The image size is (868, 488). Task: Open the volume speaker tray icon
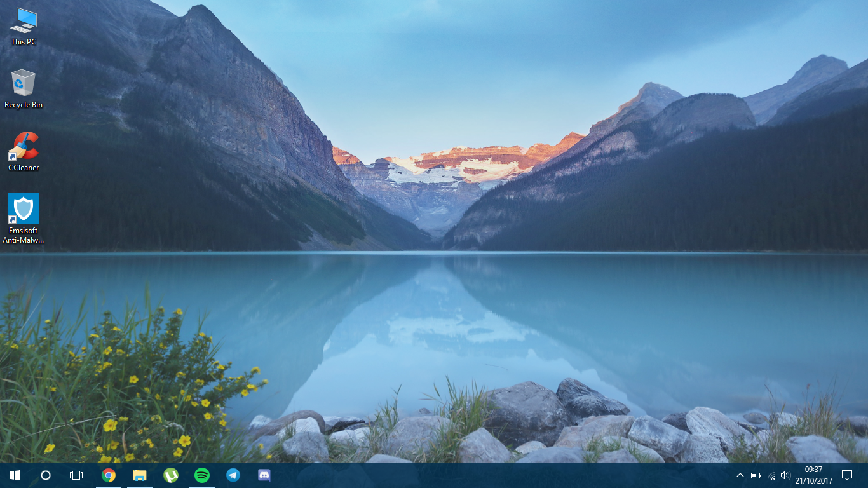tap(786, 475)
